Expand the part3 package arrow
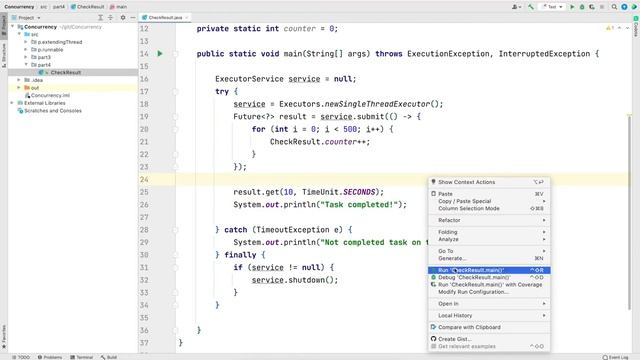 click(26, 57)
